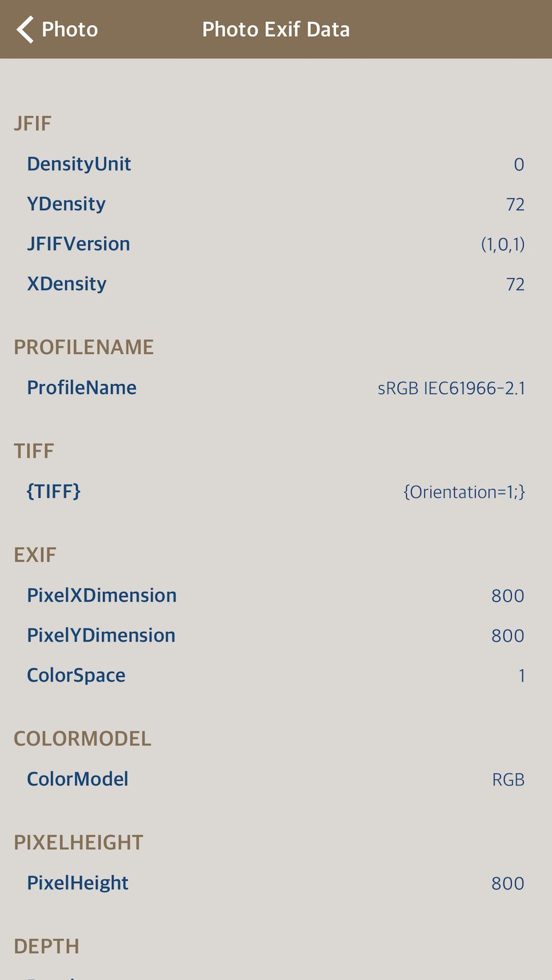Tap the back chevron icon
Image resolution: width=552 pixels, height=980 pixels.
coord(25,30)
